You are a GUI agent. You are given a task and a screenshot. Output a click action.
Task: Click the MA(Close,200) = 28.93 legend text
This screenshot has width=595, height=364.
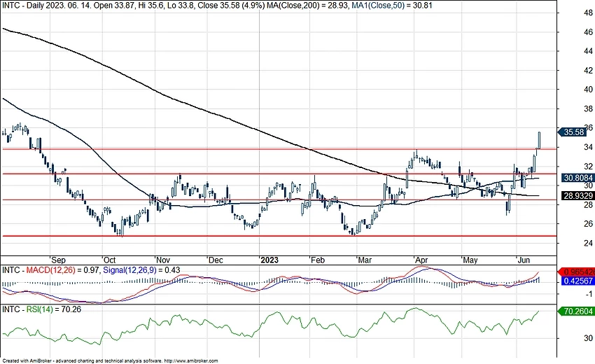click(x=307, y=6)
